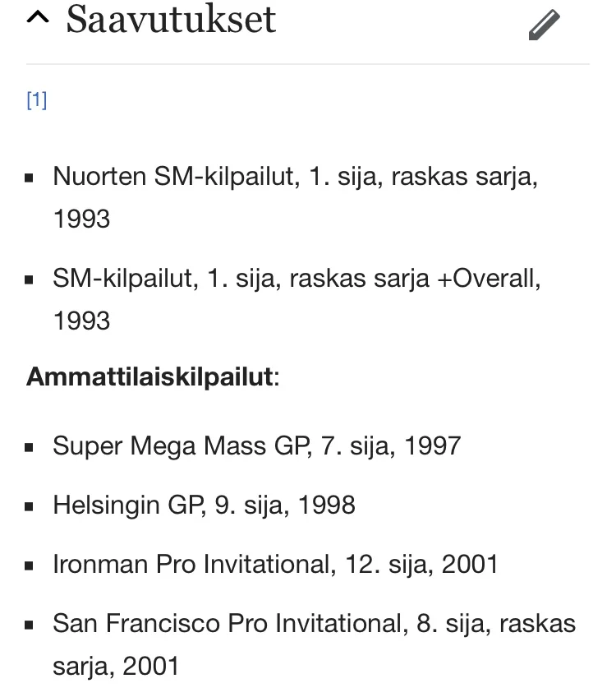The width and height of the screenshot is (616, 697).
Task: Click the bullet before San Francisco Pro Invitational
Action: tap(30, 625)
